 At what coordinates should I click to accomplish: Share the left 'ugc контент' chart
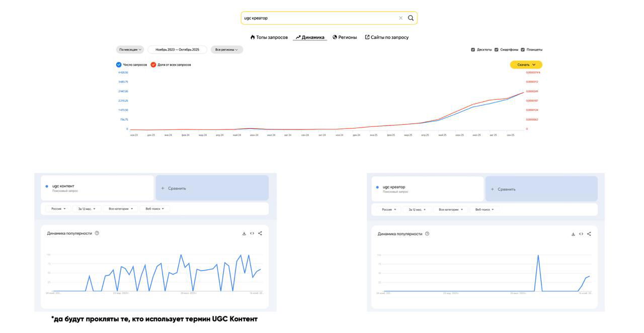click(260, 233)
